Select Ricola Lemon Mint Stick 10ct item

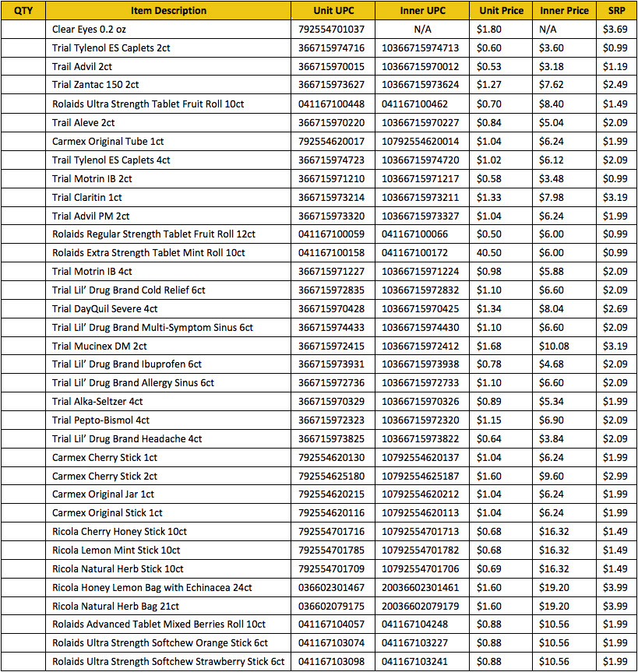[x=116, y=551]
